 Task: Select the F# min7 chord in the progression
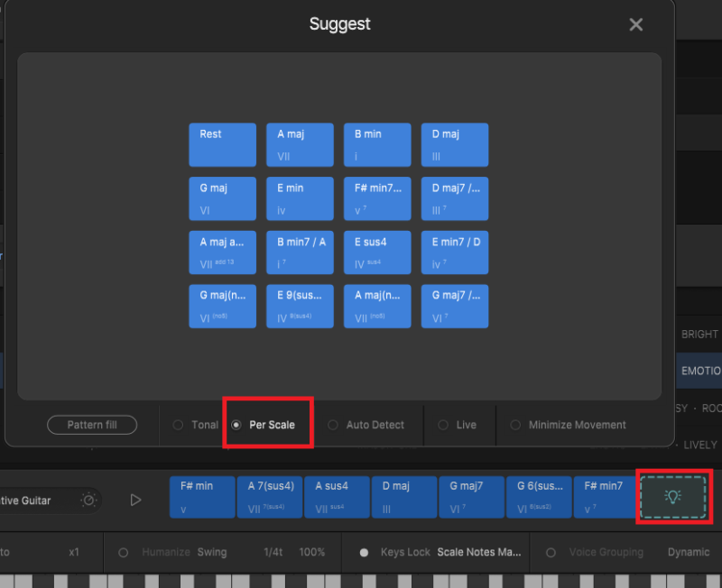(605, 497)
